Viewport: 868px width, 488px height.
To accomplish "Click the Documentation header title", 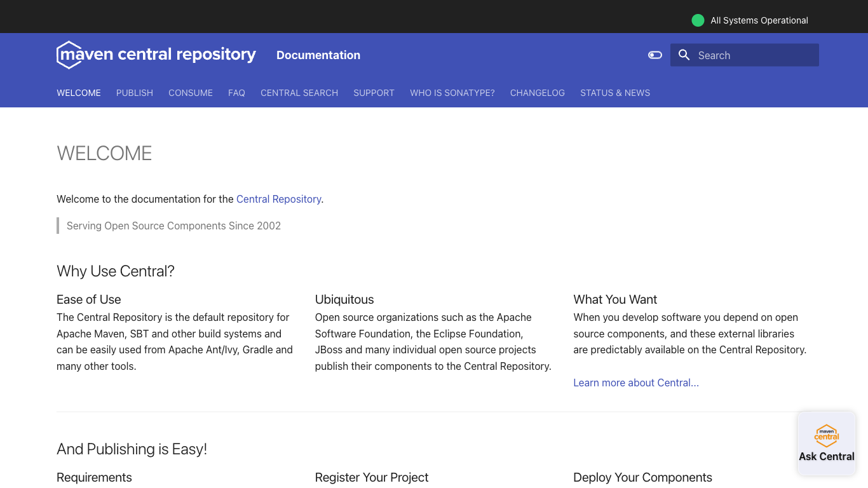I will 318,55.
